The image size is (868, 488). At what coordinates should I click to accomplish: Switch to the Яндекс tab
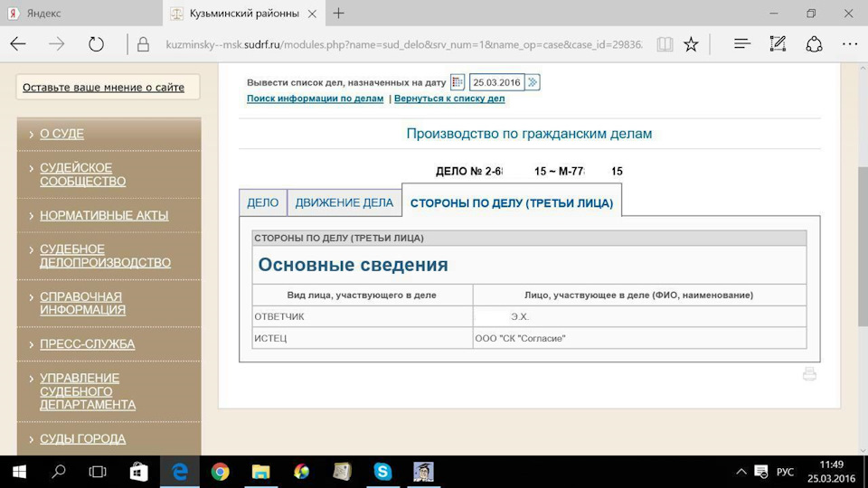80,14
